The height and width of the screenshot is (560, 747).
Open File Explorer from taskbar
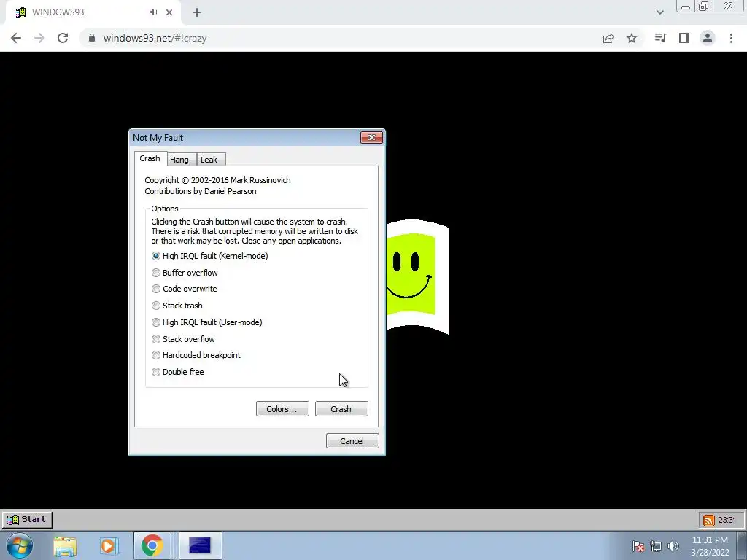65,545
